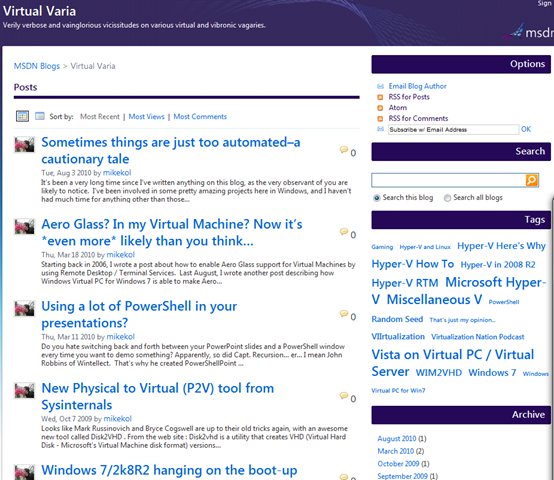The width and height of the screenshot is (554, 480).
Task: Sort posts by Most Comments
Action: [x=200, y=117]
